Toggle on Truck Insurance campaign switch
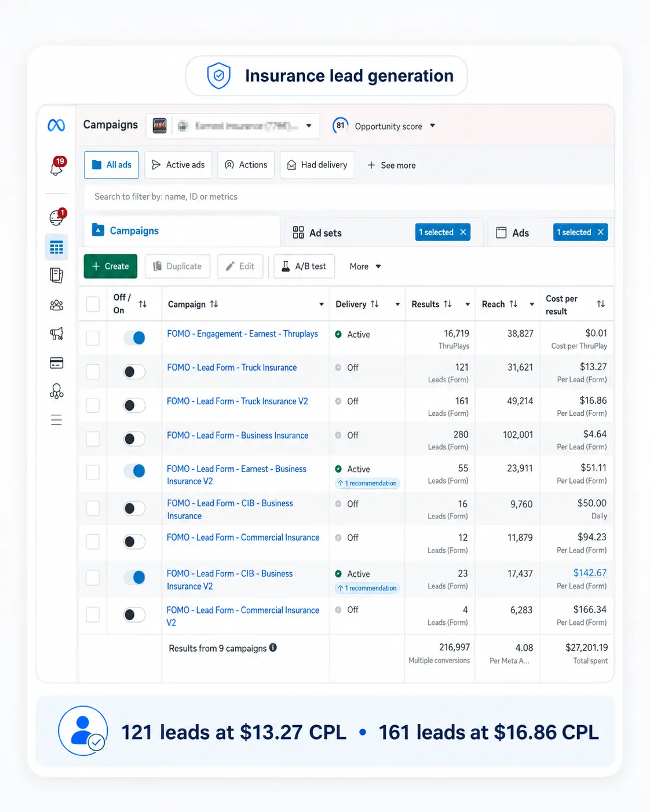The image size is (650, 812). click(x=134, y=371)
